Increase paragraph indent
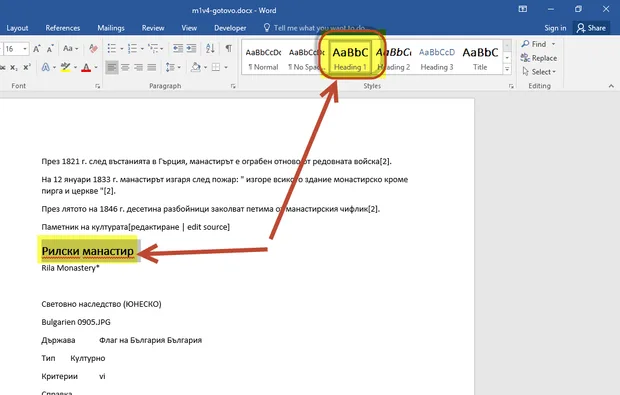Image resolution: width=620 pixels, height=395 pixels. click(191, 48)
